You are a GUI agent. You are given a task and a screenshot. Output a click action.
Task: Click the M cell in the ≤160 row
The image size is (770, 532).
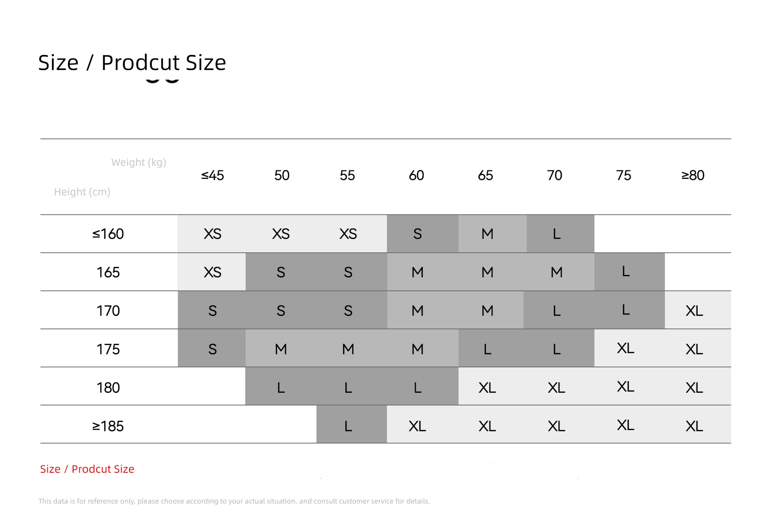[492, 234]
